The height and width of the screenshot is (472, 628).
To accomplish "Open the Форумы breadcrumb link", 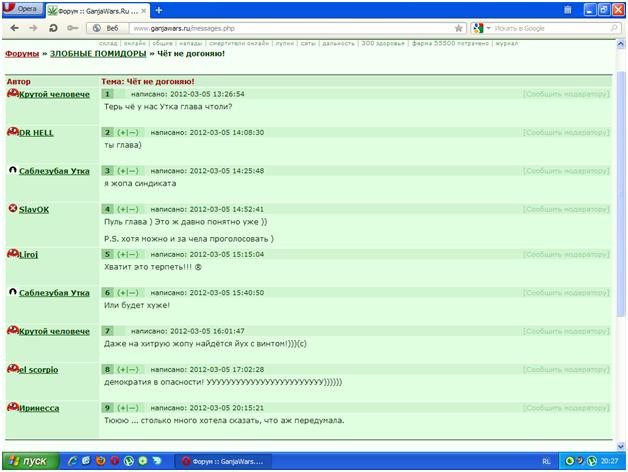I will tap(22, 54).
